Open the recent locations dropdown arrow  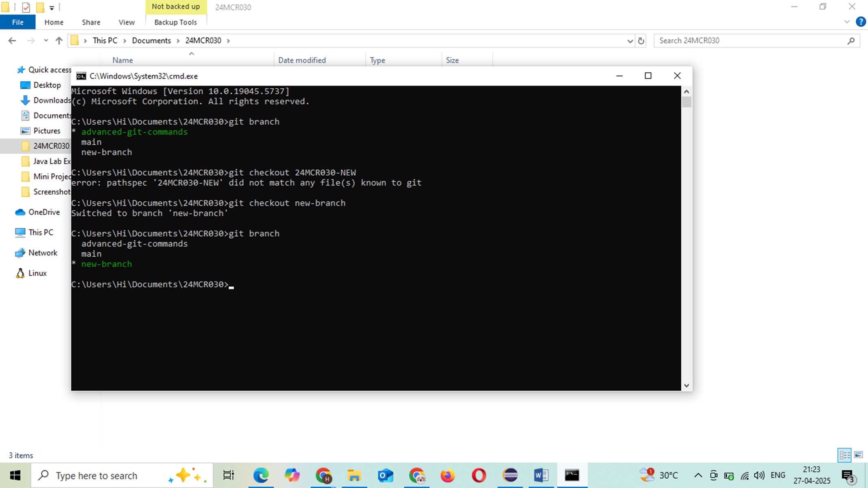[x=46, y=41]
